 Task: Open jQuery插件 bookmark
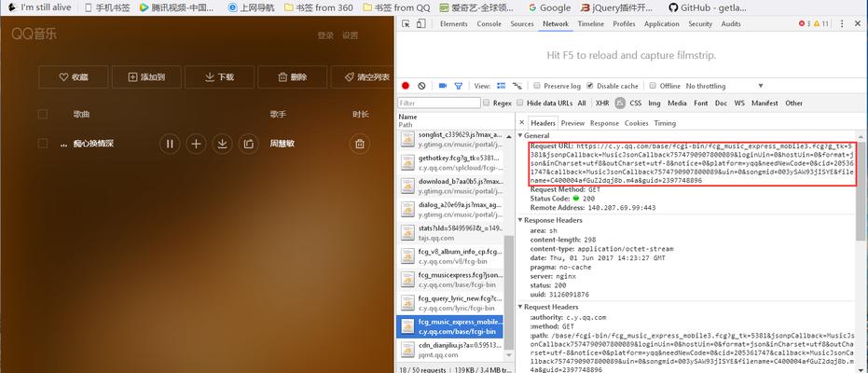tap(616, 7)
